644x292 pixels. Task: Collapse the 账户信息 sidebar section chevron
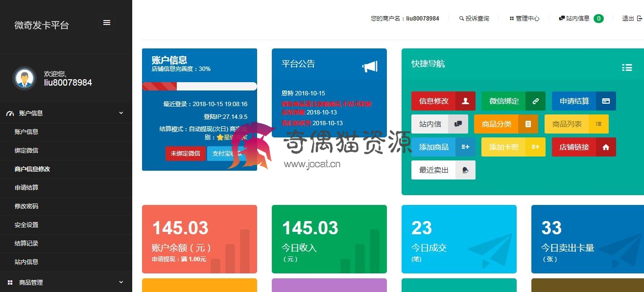coord(121,113)
